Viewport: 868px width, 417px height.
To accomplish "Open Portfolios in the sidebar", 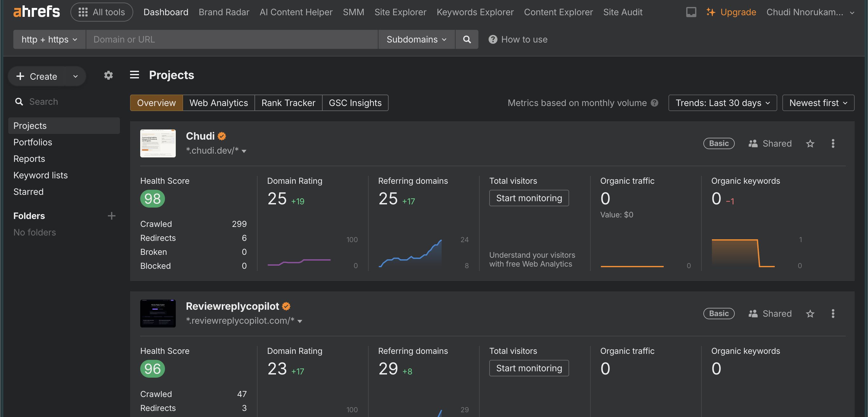I will 33,142.
